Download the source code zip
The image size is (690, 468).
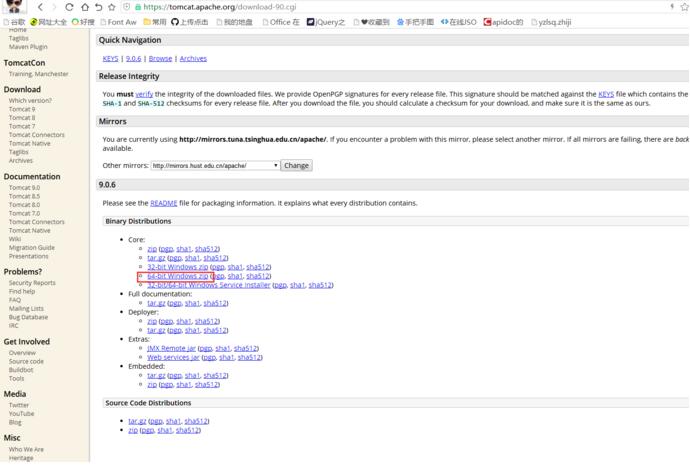click(x=133, y=430)
